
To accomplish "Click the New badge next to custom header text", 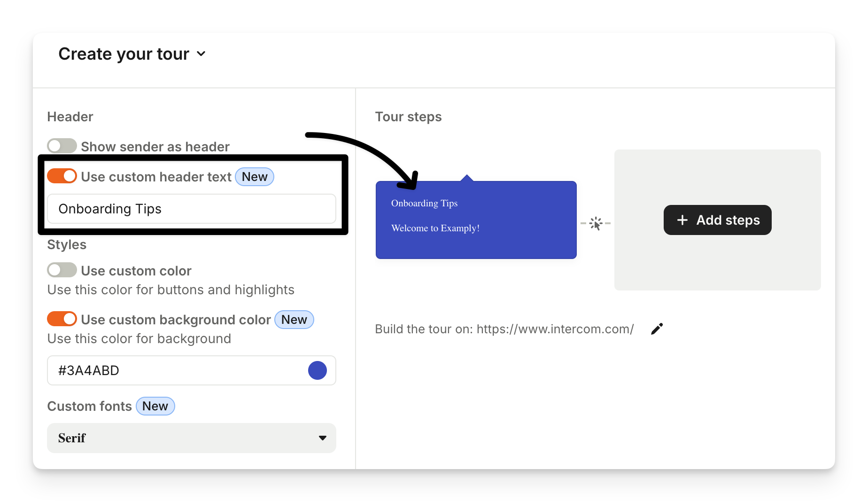I will click(254, 177).
